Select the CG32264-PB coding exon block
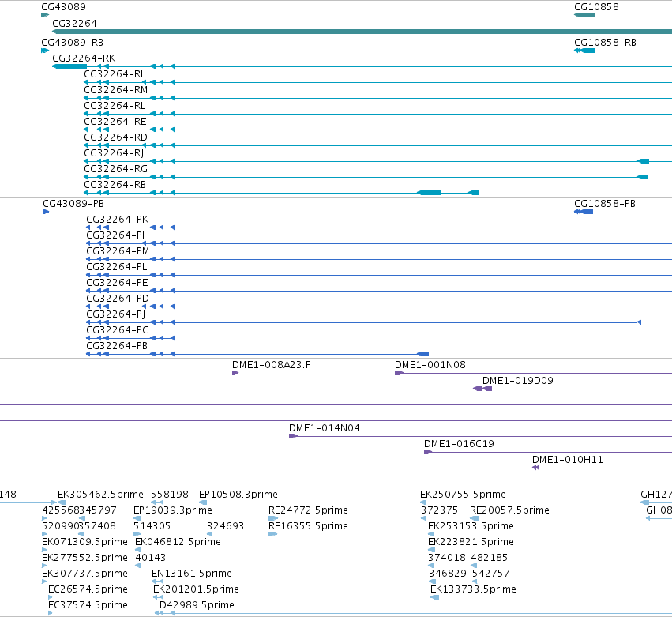Viewport: 672px width, 617px height. click(x=423, y=354)
